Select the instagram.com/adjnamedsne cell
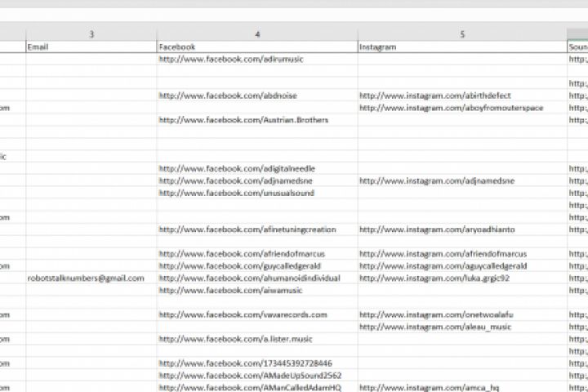Image resolution: width=588 pixels, height=392 pixels. coord(462,180)
